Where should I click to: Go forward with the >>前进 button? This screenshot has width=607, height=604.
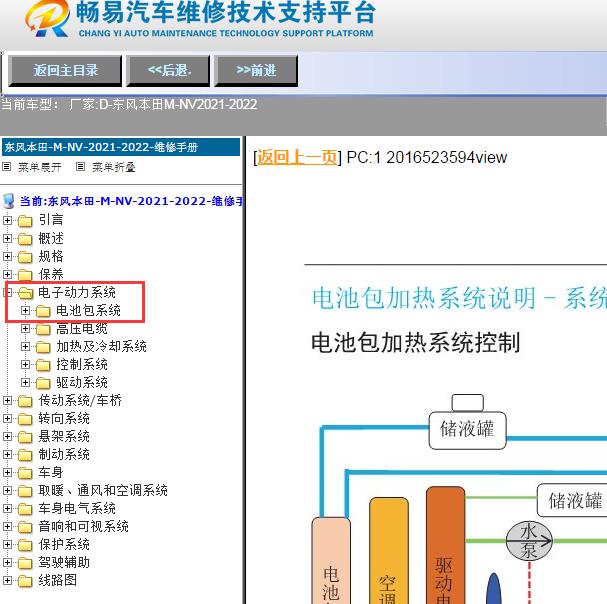pyautogui.click(x=256, y=70)
